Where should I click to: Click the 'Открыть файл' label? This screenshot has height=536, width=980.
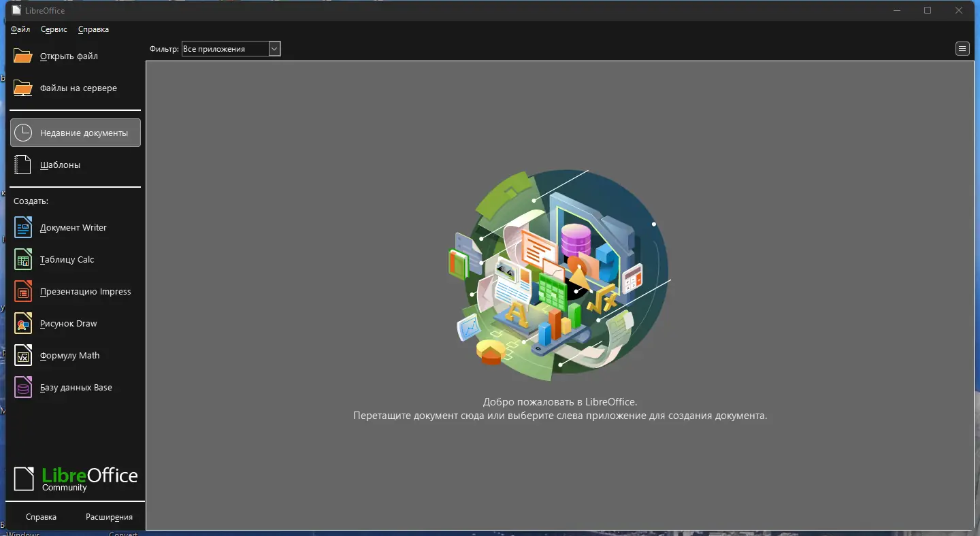click(x=69, y=56)
